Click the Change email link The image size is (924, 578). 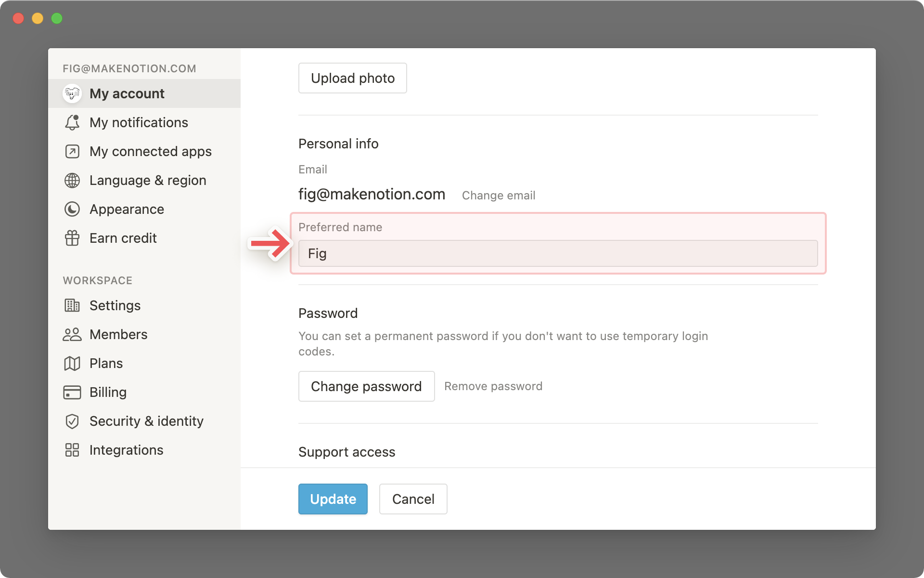tap(500, 195)
